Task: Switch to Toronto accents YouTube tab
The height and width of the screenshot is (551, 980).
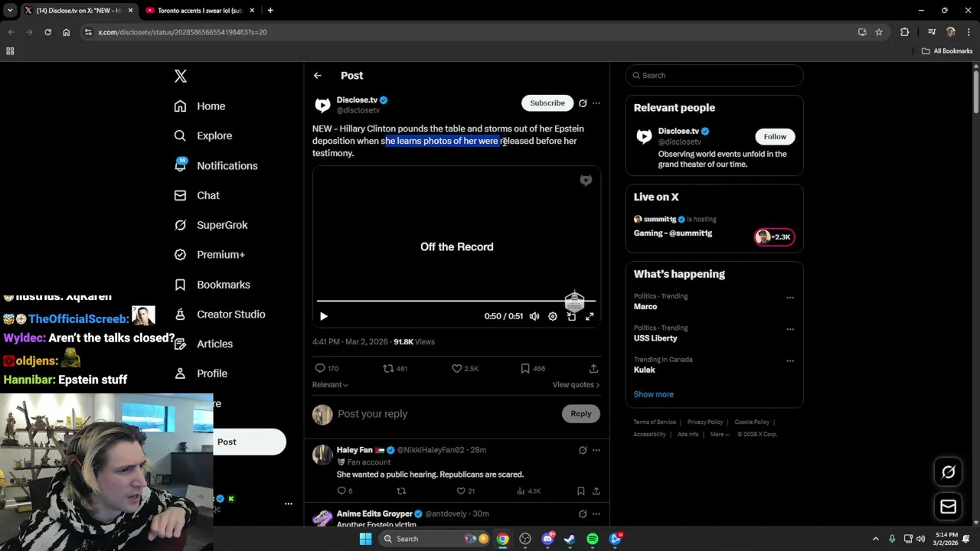Action: pos(199,11)
